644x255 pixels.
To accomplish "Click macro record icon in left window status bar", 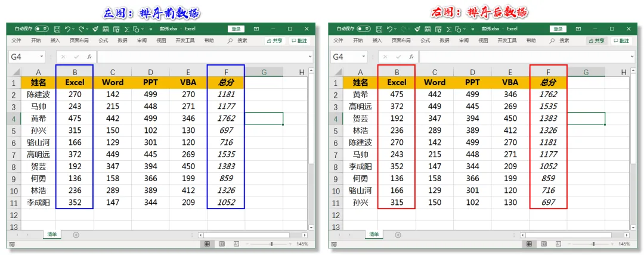I will pyautogui.click(x=11, y=244).
